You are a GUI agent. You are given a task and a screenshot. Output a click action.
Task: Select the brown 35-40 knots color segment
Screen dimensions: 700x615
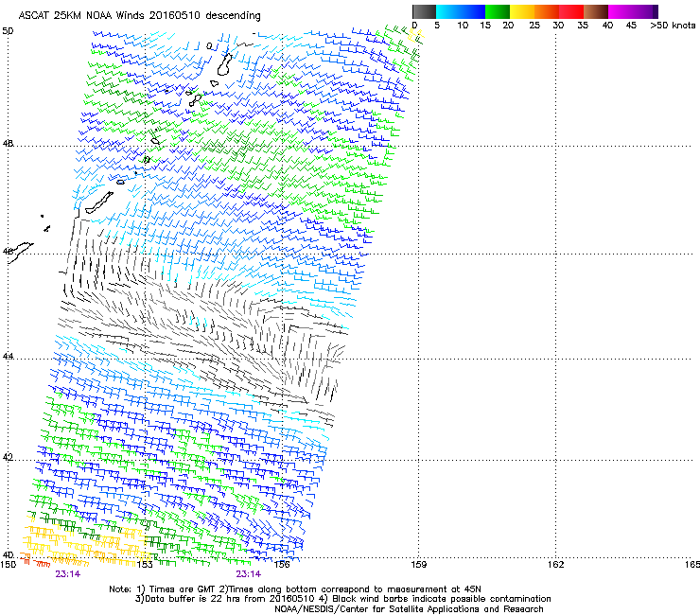[596, 11]
